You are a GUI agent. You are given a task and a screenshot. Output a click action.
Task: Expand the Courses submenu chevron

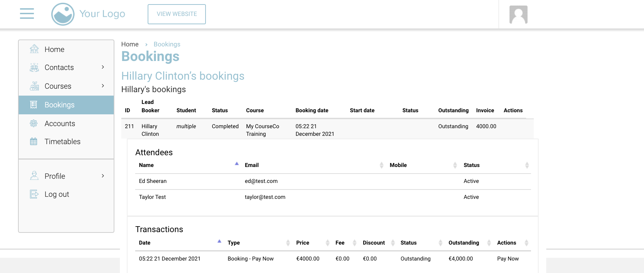pos(103,86)
